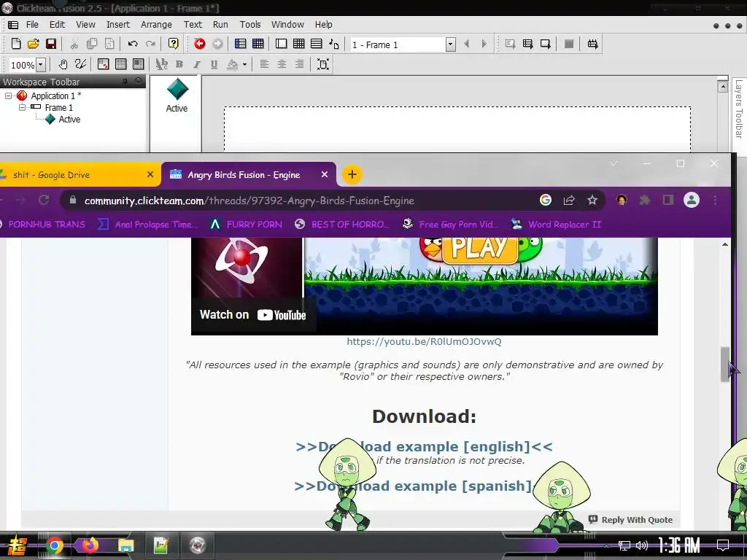The height and width of the screenshot is (560, 747).
Task: Click the Open folder toolbar icon
Action: [34, 44]
